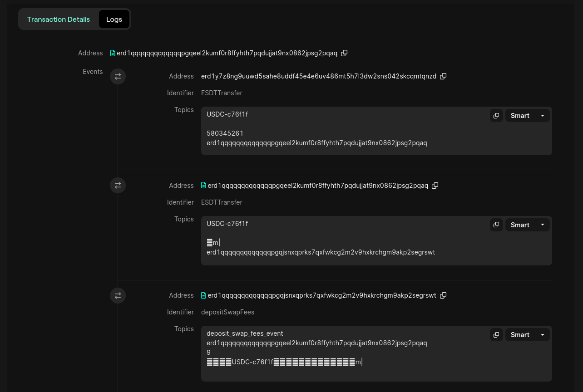Click the second event's transfer arrows icon
Image resolution: width=583 pixels, height=392 pixels.
coord(118,185)
